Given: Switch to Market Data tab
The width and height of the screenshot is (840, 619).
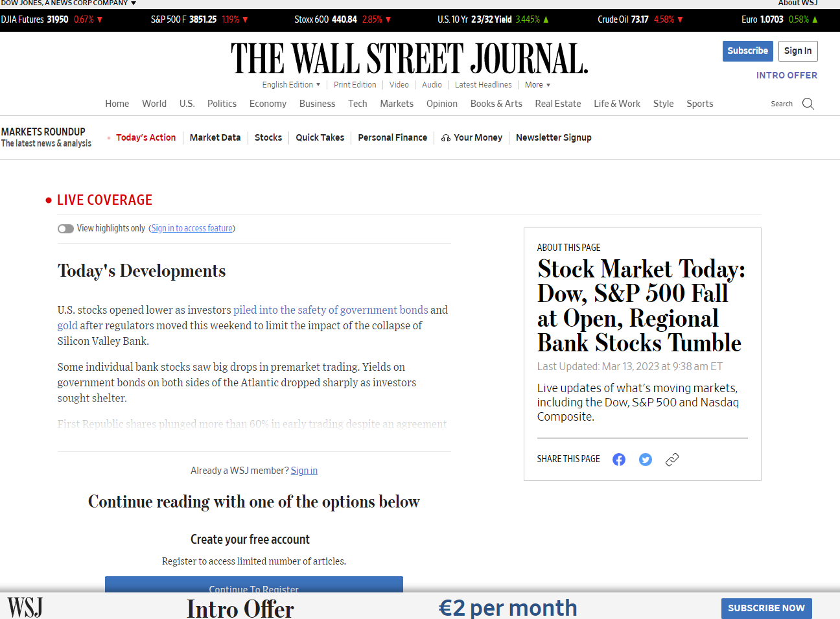Looking at the screenshot, I should click(x=215, y=137).
